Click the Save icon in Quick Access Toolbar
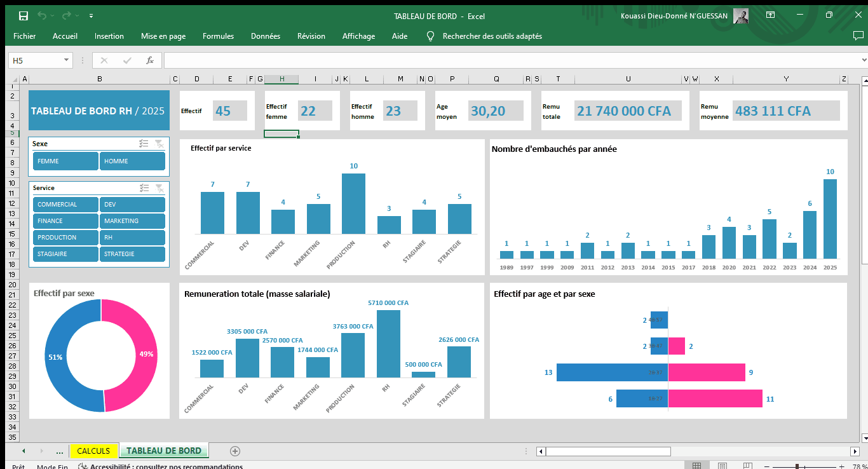 (x=24, y=16)
